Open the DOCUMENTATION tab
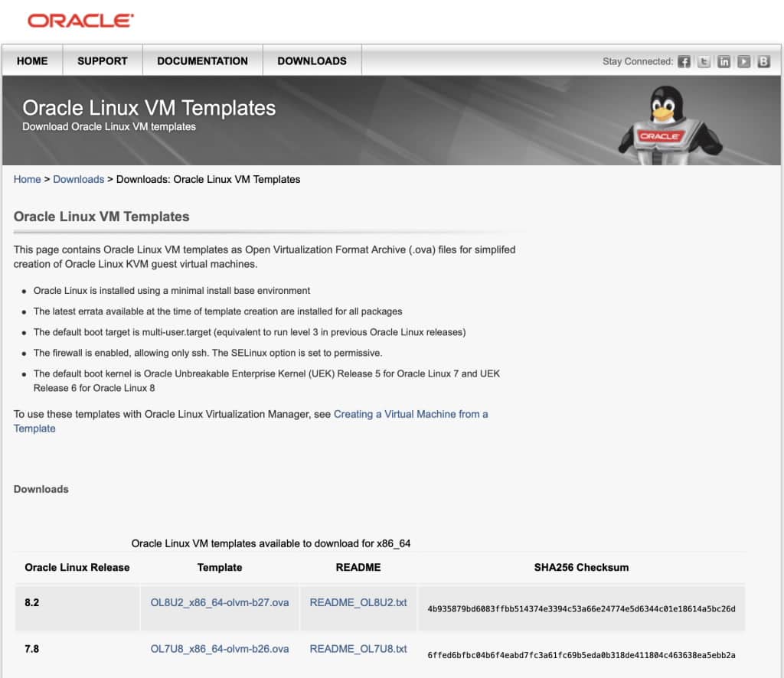This screenshot has height=678, width=784. point(202,60)
